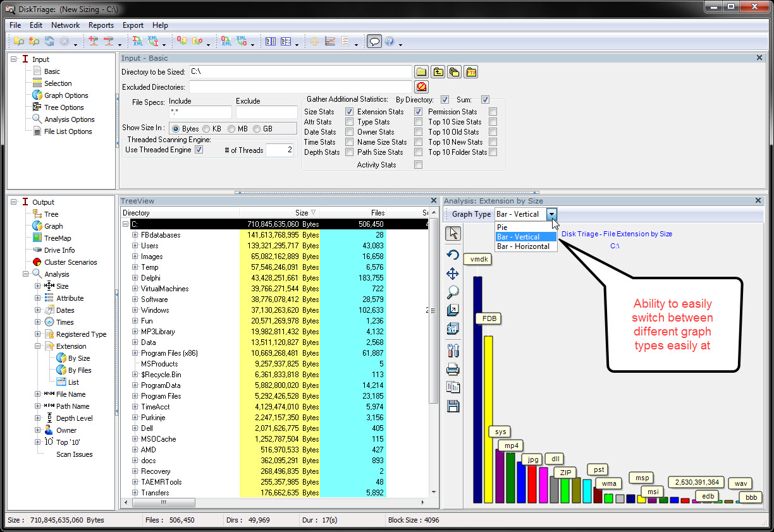Viewport: 774px width, 532px height.
Task: Click the rotate tool in graph toolbar
Action: pyautogui.click(x=453, y=255)
